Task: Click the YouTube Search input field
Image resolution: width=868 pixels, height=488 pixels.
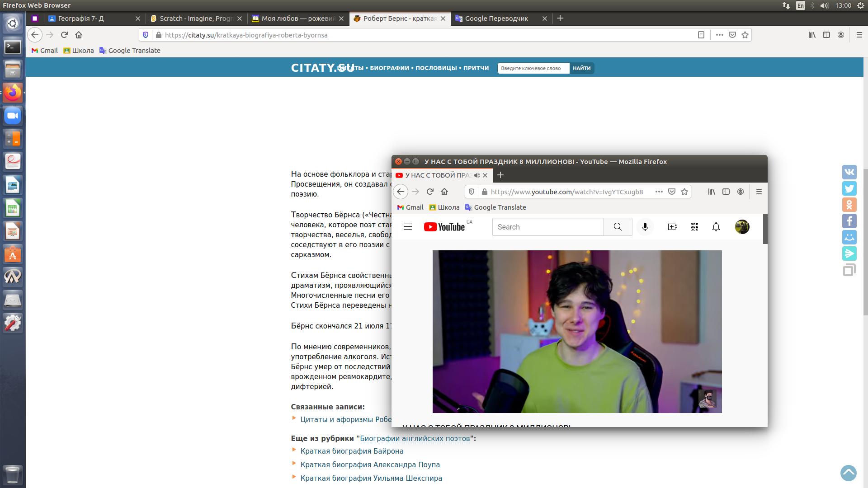Action: 548,227
